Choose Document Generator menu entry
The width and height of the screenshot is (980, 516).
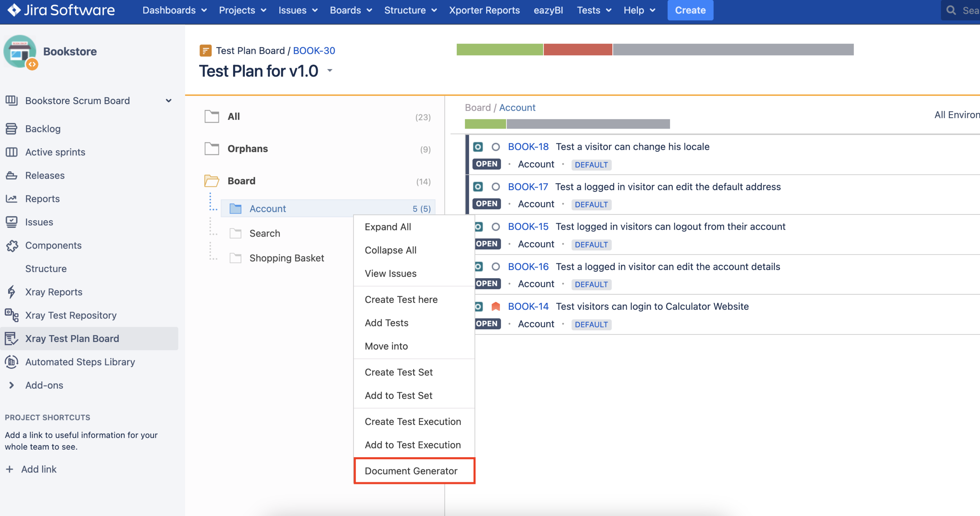[x=414, y=471]
